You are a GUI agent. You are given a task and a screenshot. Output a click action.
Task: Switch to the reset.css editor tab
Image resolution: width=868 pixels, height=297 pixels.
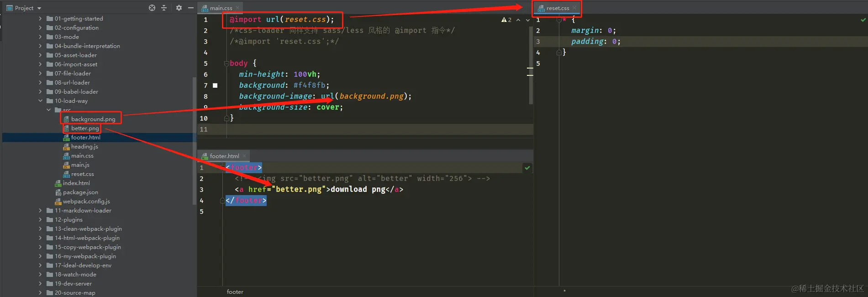pos(558,8)
